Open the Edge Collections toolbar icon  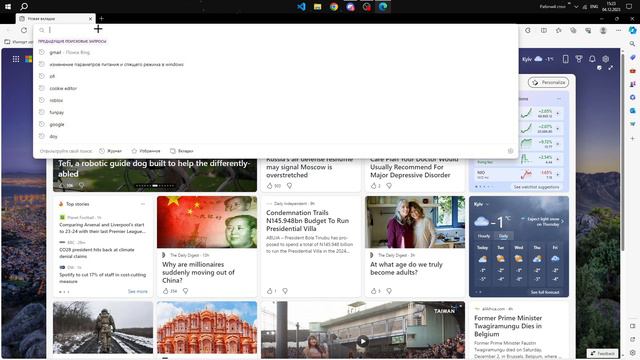tap(573, 30)
